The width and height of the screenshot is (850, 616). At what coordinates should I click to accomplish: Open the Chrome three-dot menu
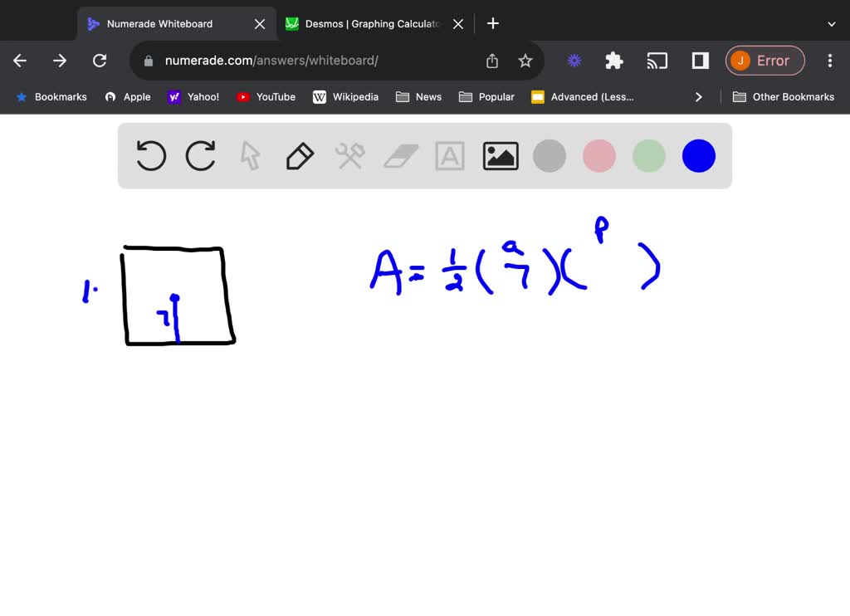coord(829,61)
